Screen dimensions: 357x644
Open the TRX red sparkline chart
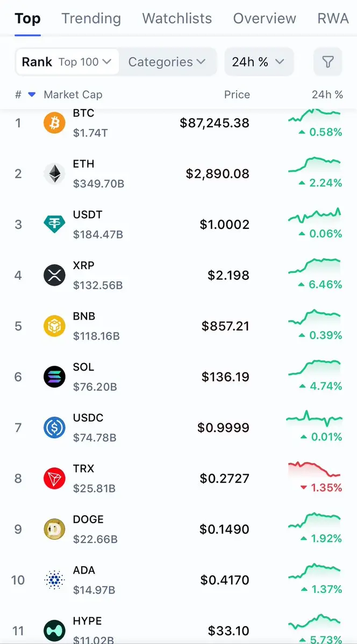[x=315, y=470]
